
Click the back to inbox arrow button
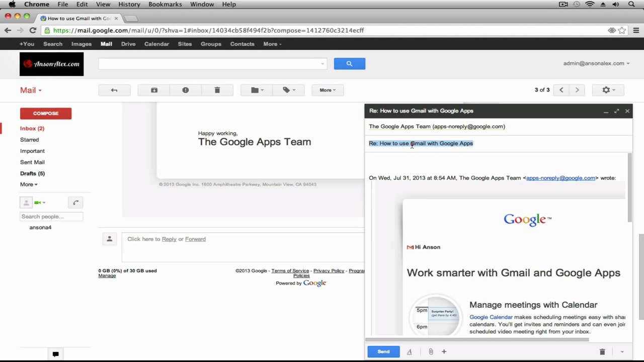coord(114,90)
